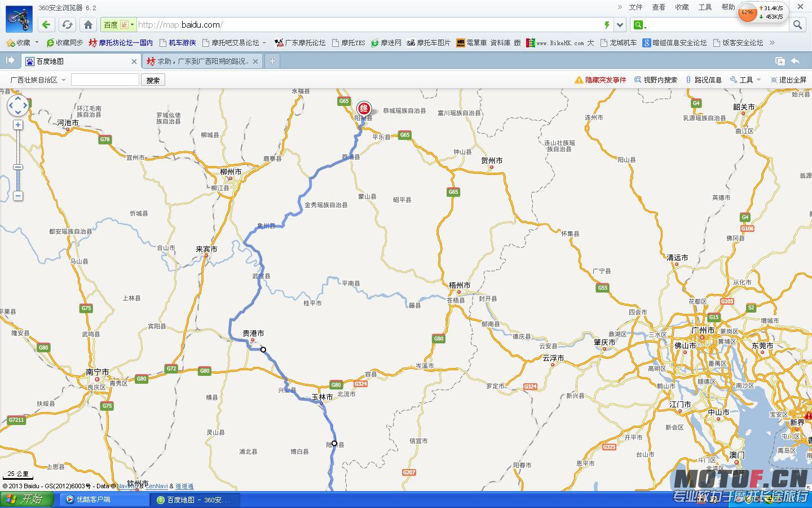Open the 摩托YES bookmark
This screenshot has width=812, height=508.
tap(348, 43)
